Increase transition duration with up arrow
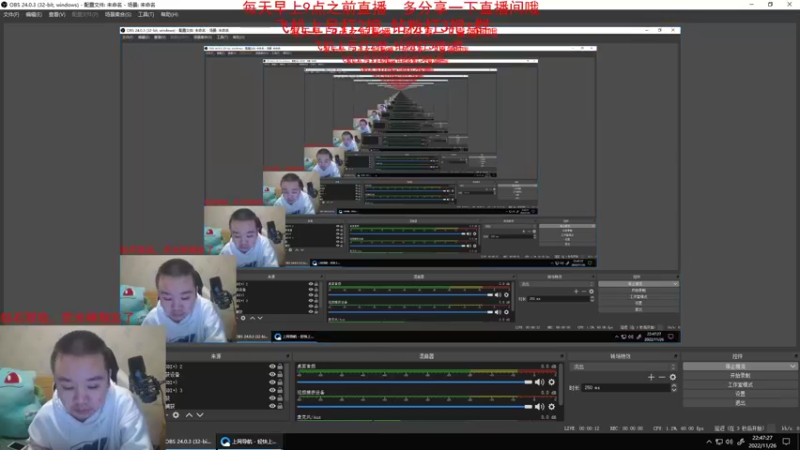 [674, 386]
